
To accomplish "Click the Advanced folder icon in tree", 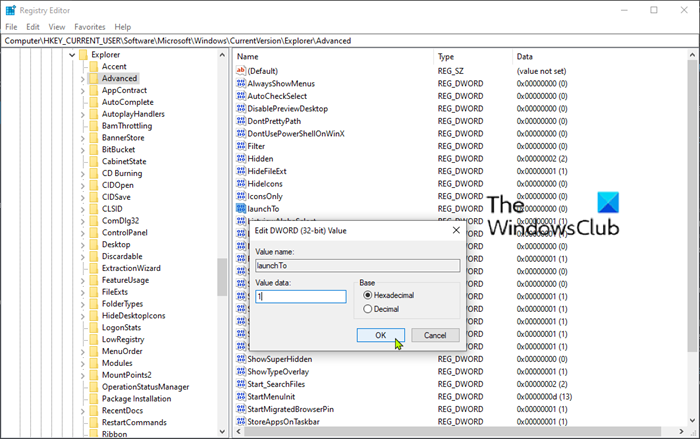I will pyautogui.click(x=93, y=78).
